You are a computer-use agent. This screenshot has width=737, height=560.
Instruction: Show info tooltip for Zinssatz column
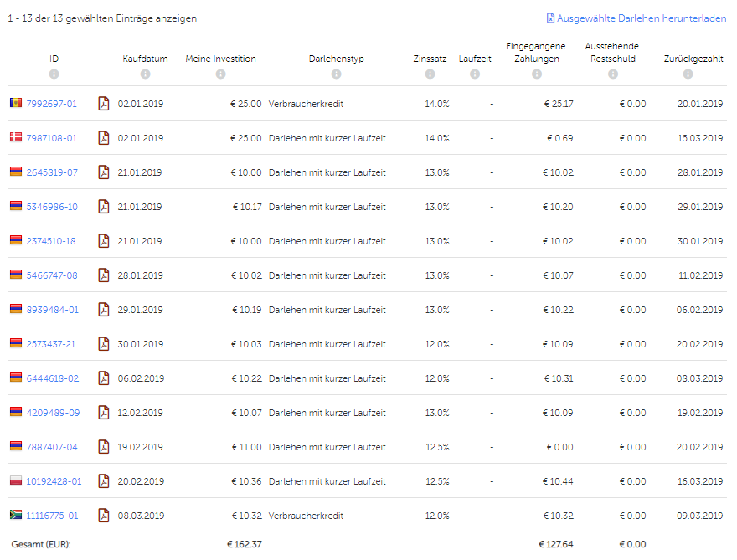pyautogui.click(x=430, y=74)
